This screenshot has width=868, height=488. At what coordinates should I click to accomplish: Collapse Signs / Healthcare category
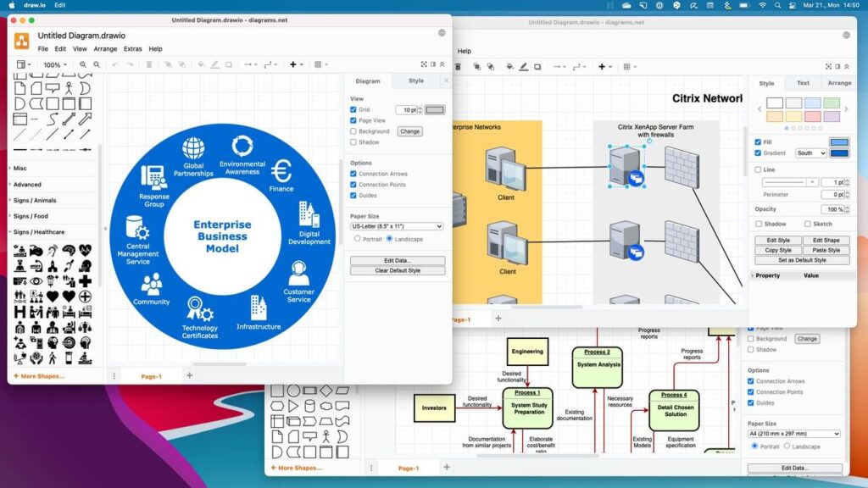pyautogui.click(x=39, y=232)
